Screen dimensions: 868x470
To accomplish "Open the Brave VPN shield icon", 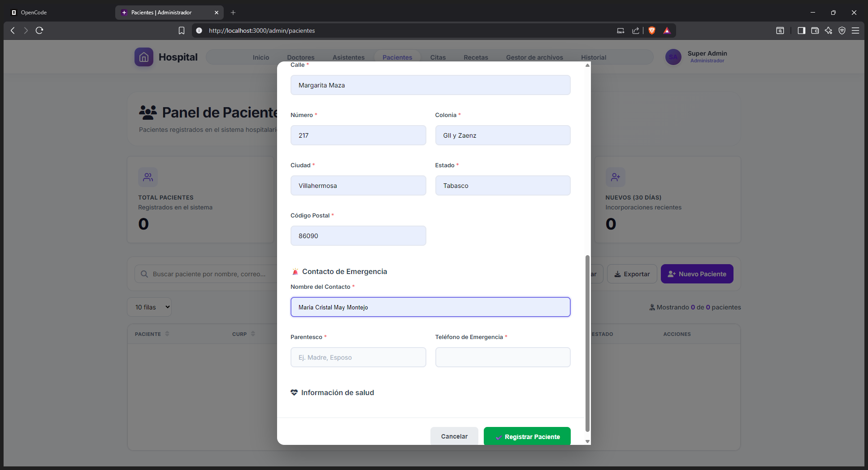I will 842,30.
